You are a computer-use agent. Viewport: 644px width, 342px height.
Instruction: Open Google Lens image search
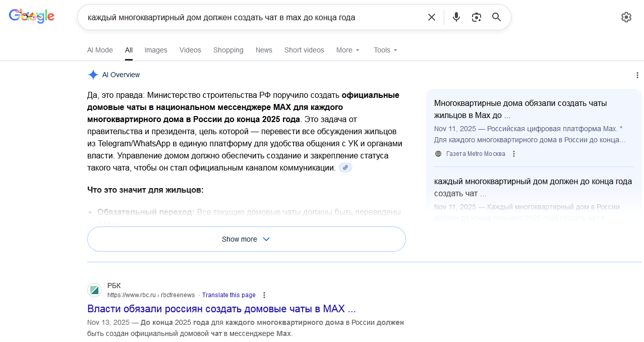pos(477,17)
